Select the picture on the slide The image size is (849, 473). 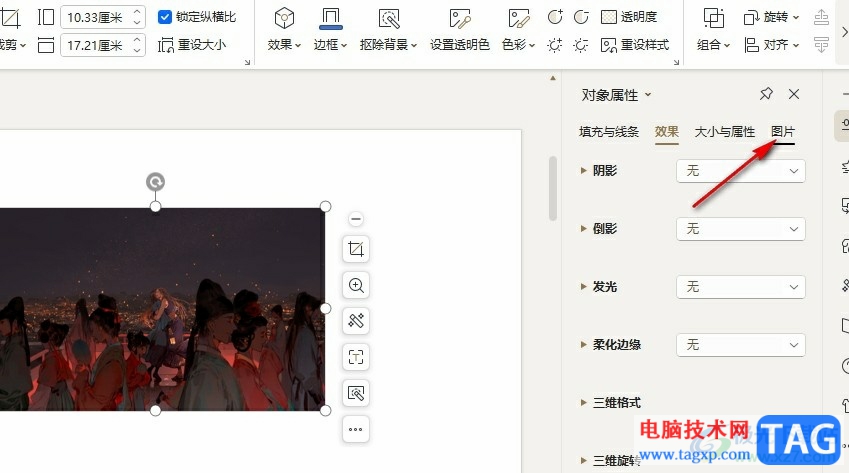pos(162,309)
